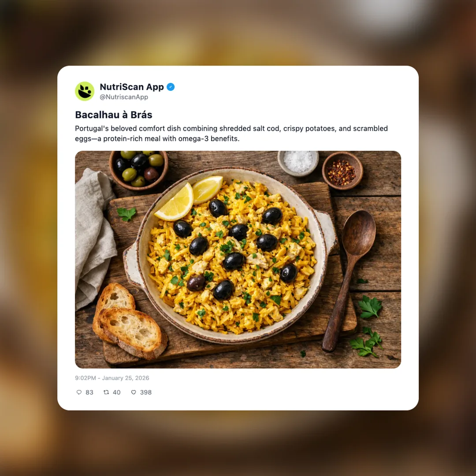Open the NutriScan App display name

pyautogui.click(x=132, y=87)
